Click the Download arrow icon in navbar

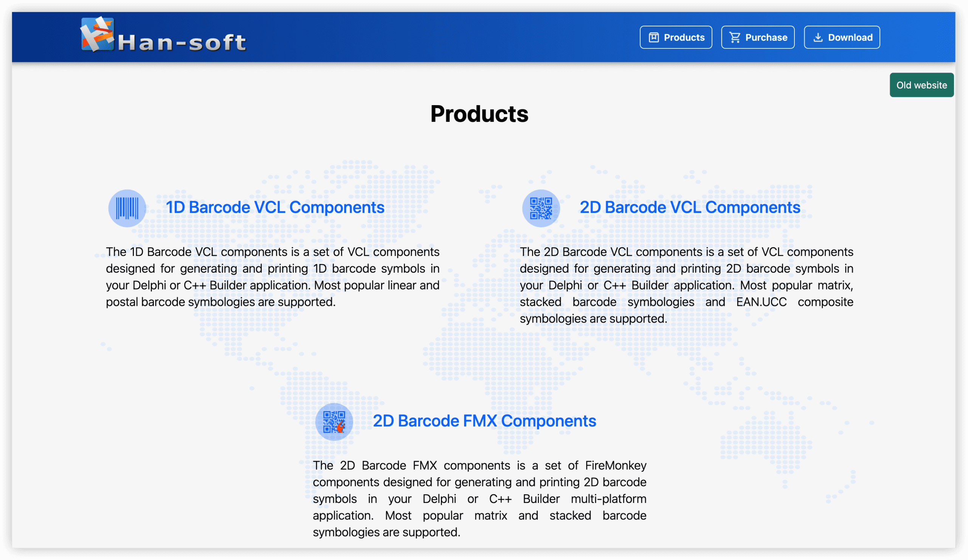818,37
